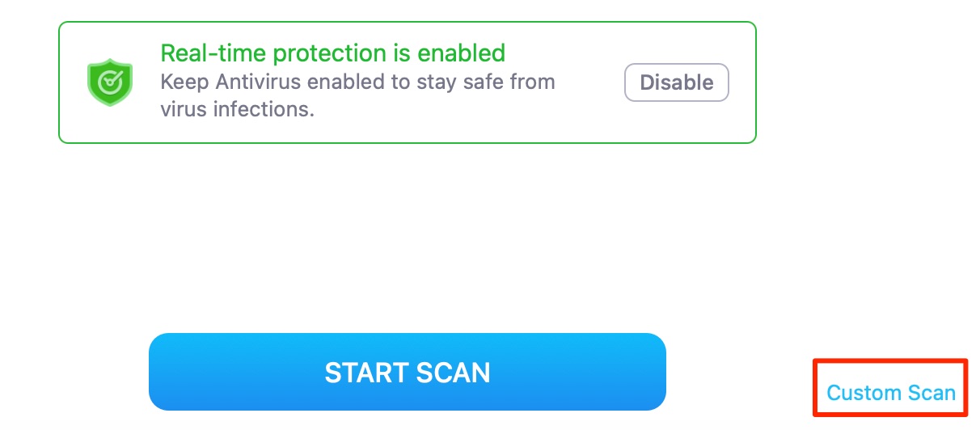Open the Custom Scan link
The image size is (980, 430).
click(x=891, y=394)
